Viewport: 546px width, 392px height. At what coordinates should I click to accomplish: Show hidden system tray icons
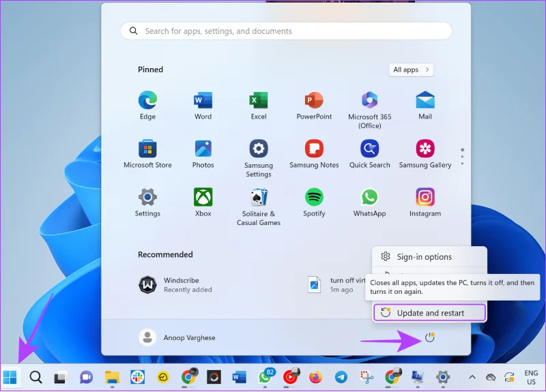[472, 377]
